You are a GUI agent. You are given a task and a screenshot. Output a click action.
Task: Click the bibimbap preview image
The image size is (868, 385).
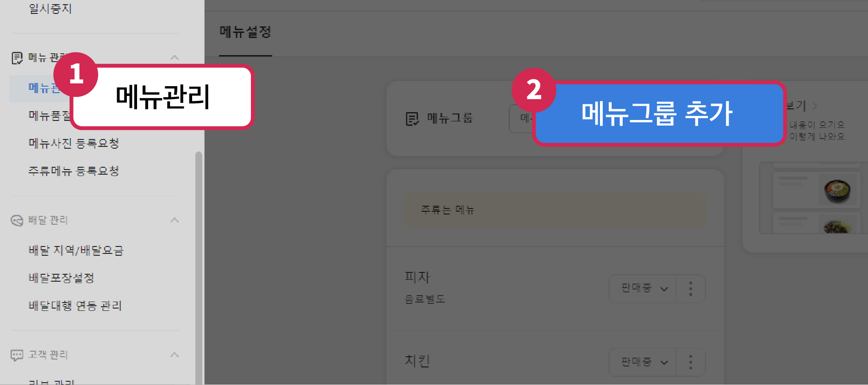coord(838,190)
